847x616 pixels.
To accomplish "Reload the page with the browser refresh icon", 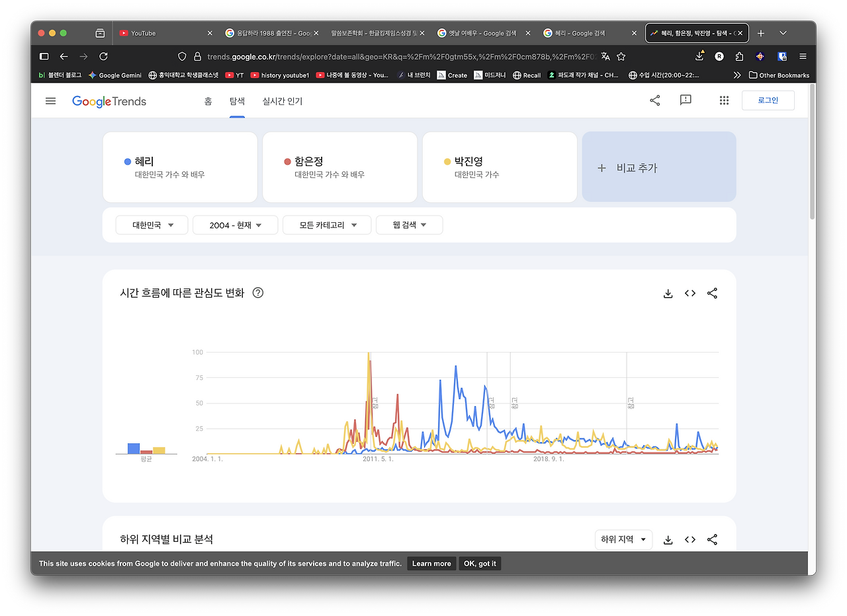I will [103, 56].
